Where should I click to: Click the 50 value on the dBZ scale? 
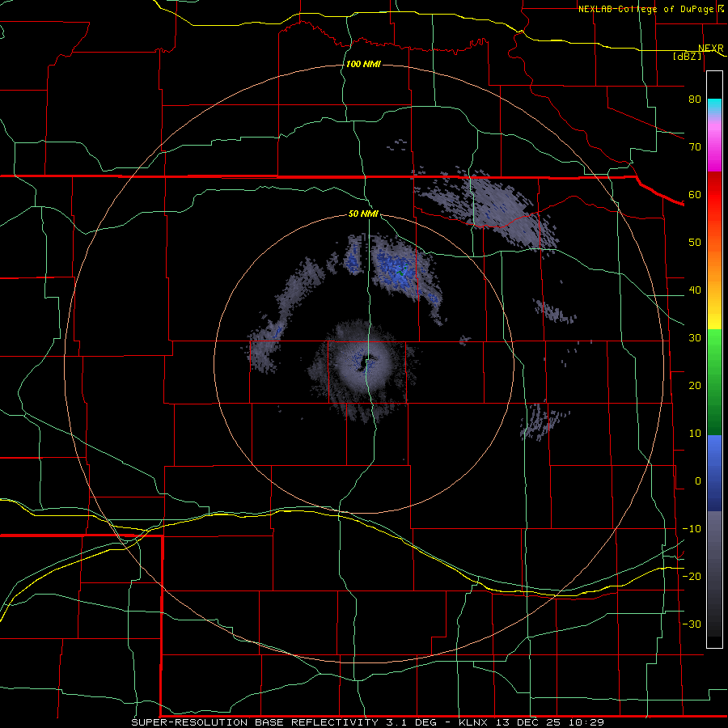(x=695, y=243)
